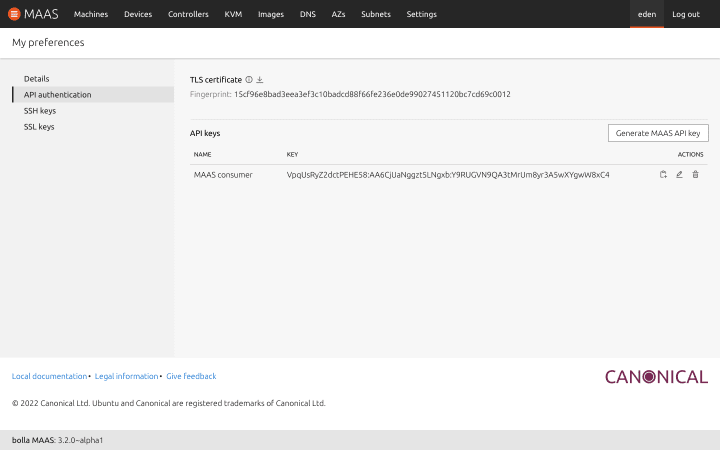Select the TLS fingerprint value text
Screen dimensions: 720x450
pyautogui.click(x=372, y=94)
